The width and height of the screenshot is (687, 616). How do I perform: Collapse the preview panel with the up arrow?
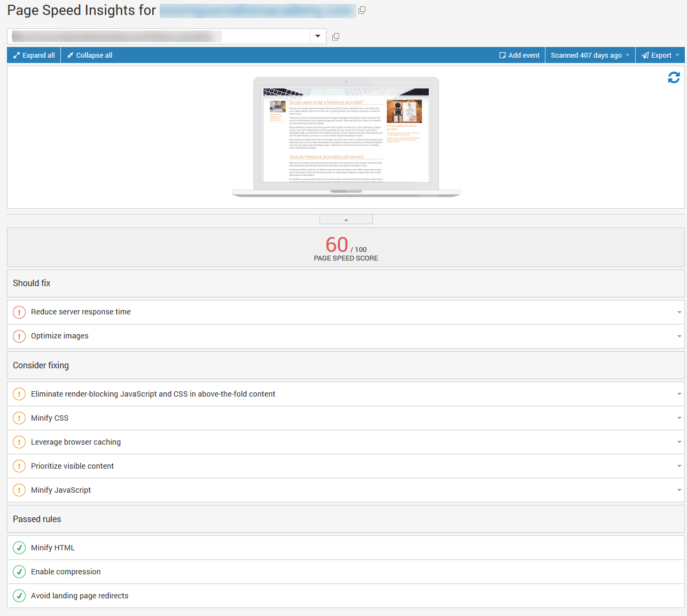346,219
